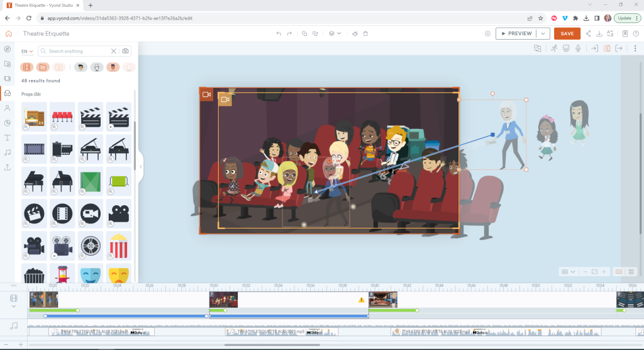Image resolution: width=644 pixels, height=350 pixels.
Task: Expand the EN language dropdown
Action: point(28,52)
